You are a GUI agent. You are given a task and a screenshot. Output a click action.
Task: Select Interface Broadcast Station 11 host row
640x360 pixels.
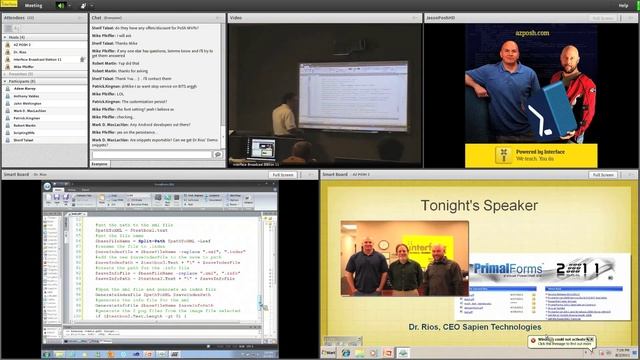coord(44,59)
